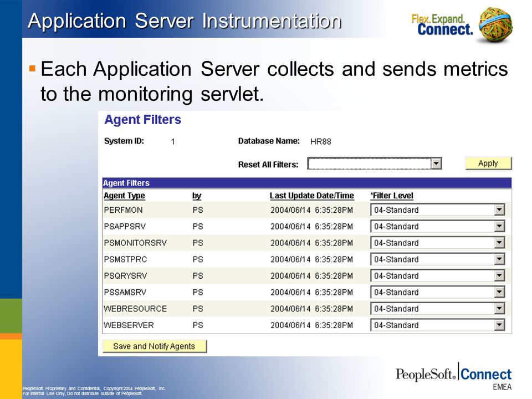Open Filter Level dropdown for PSQRYSRV

point(437,276)
